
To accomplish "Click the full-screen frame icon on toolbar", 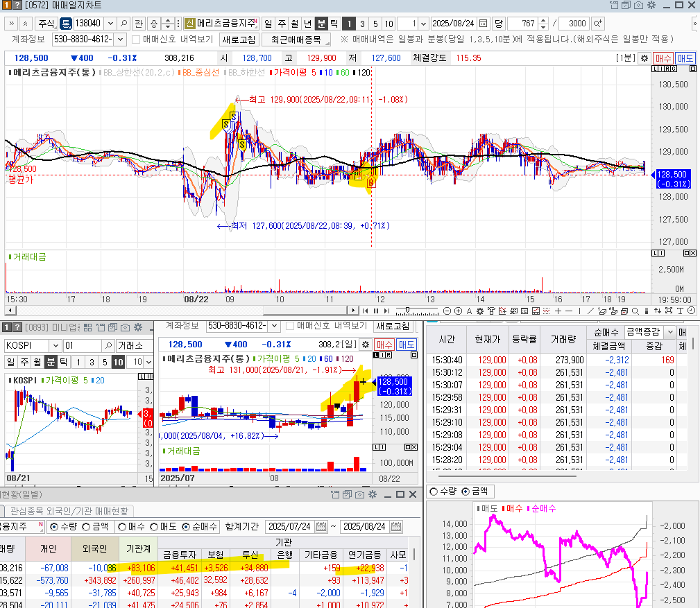I will 669,311.
